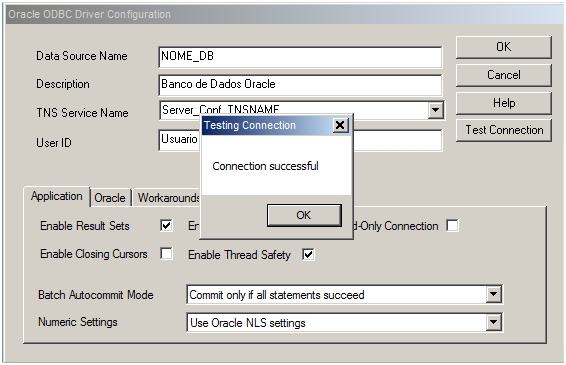
Task: Click OK button in ODBC Driver Configuration
Action: [x=504, y=47]
